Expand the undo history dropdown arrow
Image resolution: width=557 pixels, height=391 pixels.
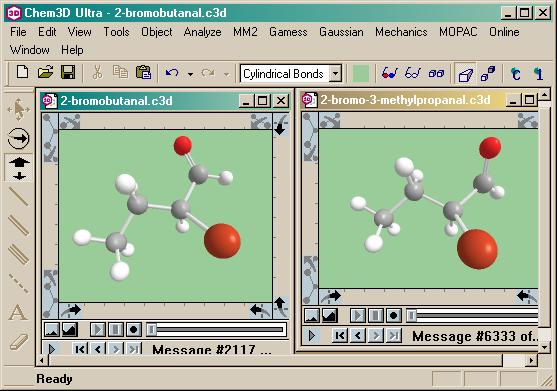point(191,74)
